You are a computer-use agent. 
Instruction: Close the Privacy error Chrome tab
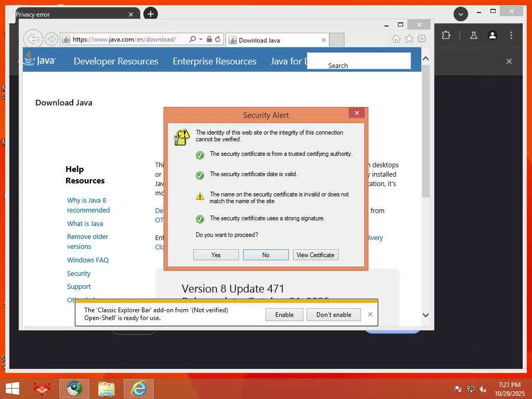[130, 15]
